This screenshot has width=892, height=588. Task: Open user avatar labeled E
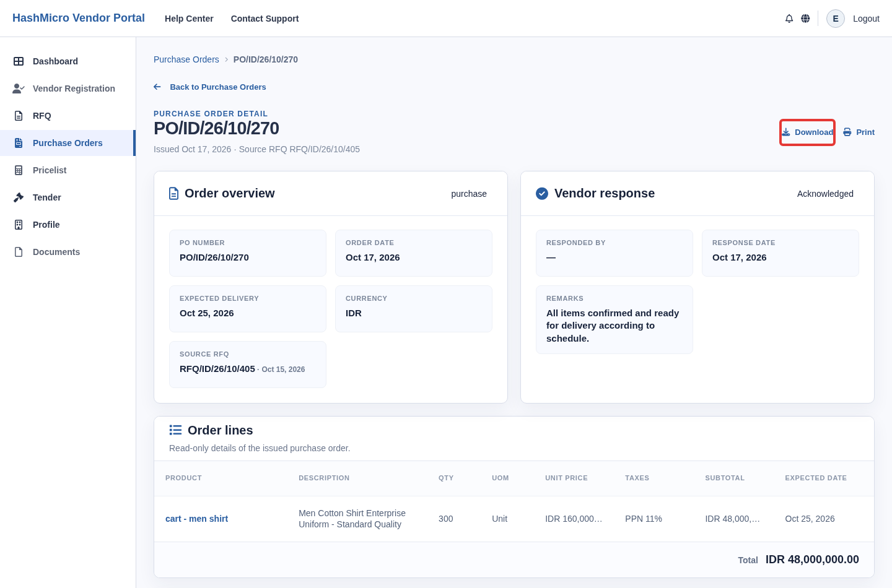(x=836, y=19)
